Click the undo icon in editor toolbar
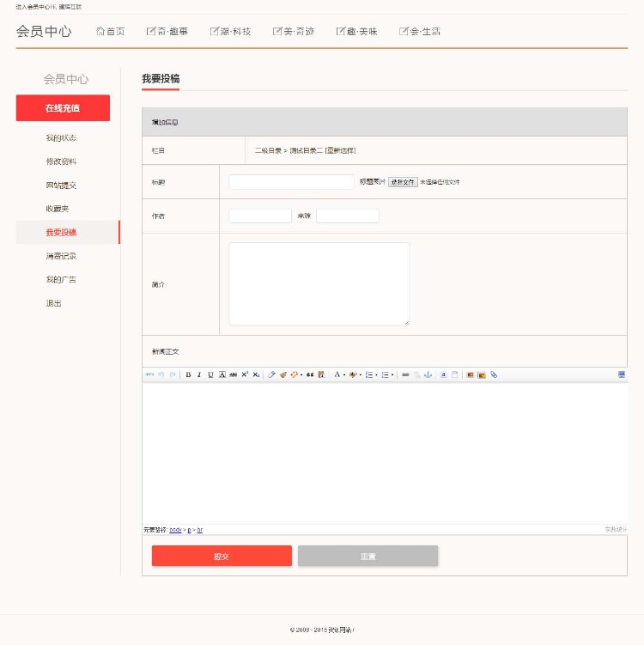 pyautogui.click(x=161, y=374)
